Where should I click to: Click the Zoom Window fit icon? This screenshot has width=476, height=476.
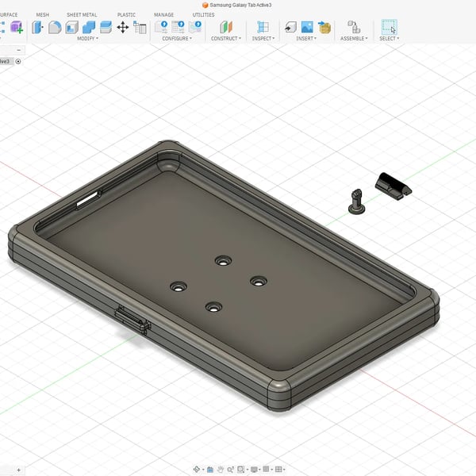click(x=240, y=470)
